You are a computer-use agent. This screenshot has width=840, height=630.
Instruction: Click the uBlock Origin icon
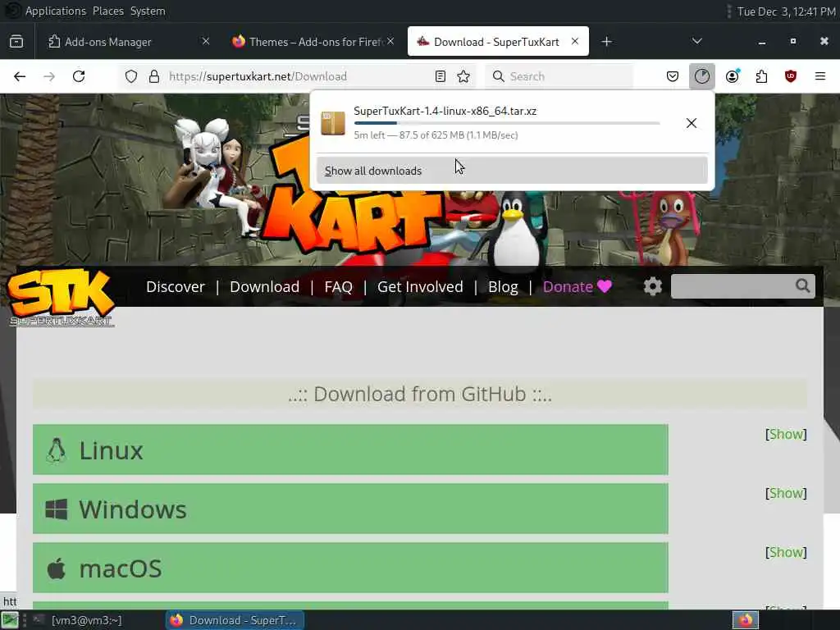791,76
